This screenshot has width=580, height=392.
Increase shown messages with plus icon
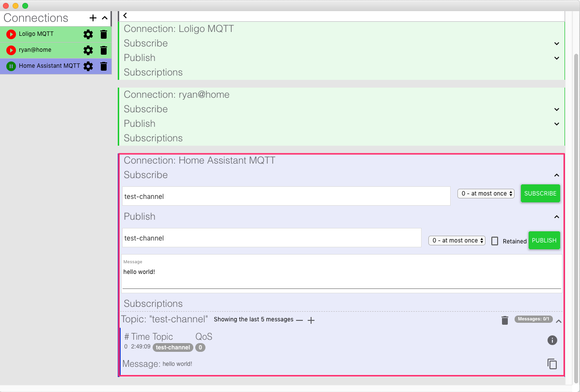click(311, 320)
